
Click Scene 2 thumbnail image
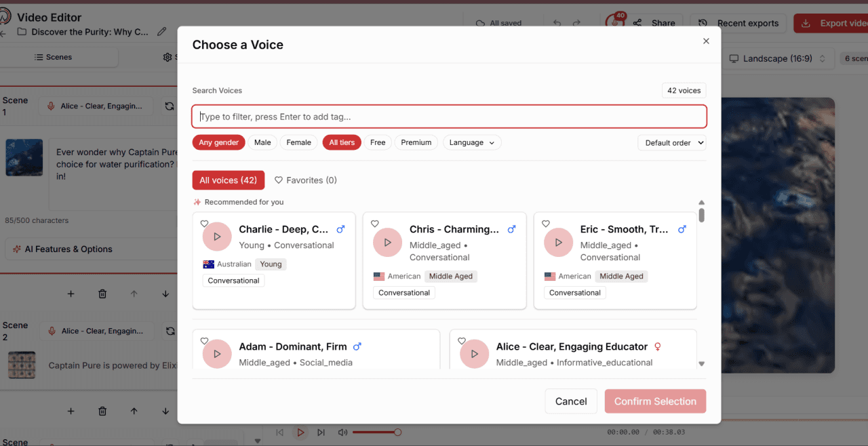22,365
